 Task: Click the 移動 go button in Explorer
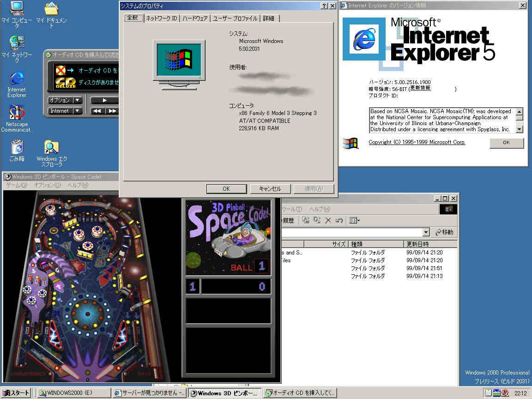[444, 232]
